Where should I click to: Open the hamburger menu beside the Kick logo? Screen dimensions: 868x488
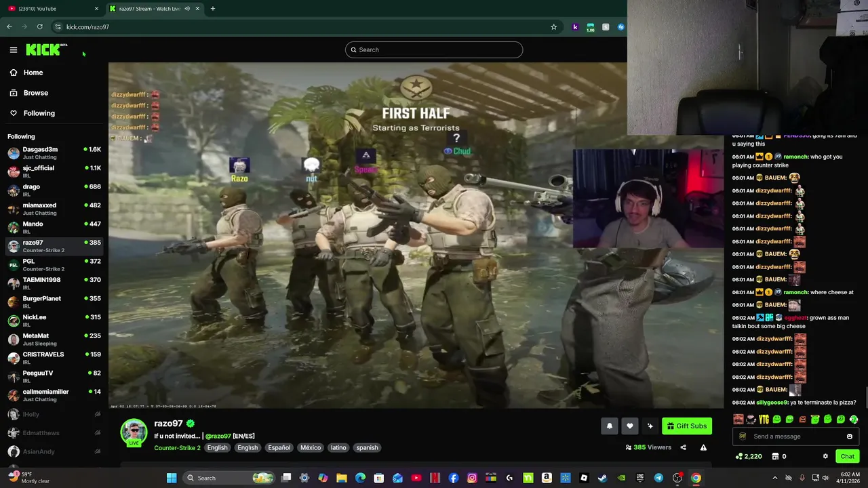click(13, 49)
